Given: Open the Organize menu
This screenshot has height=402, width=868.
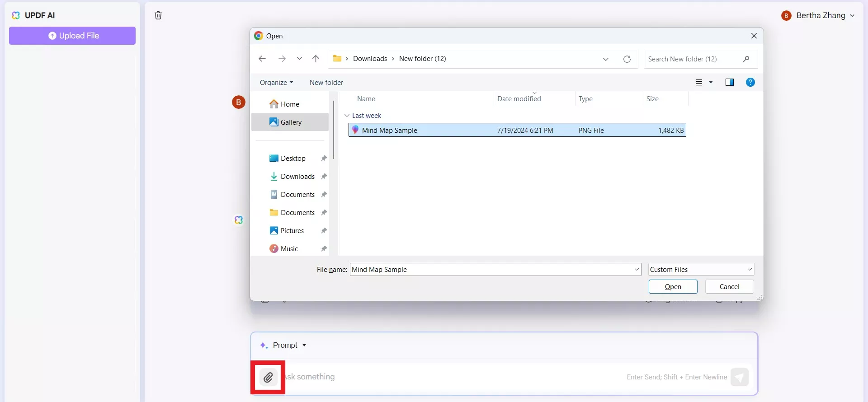Looking at the screenshot, I should 276,83.
